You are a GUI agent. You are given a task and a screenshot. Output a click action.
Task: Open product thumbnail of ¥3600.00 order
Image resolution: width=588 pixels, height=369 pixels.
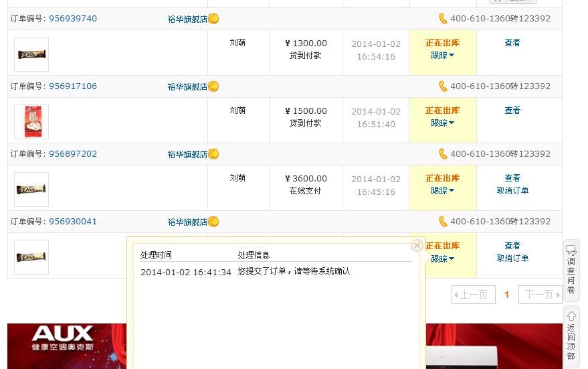coord(31,190)
